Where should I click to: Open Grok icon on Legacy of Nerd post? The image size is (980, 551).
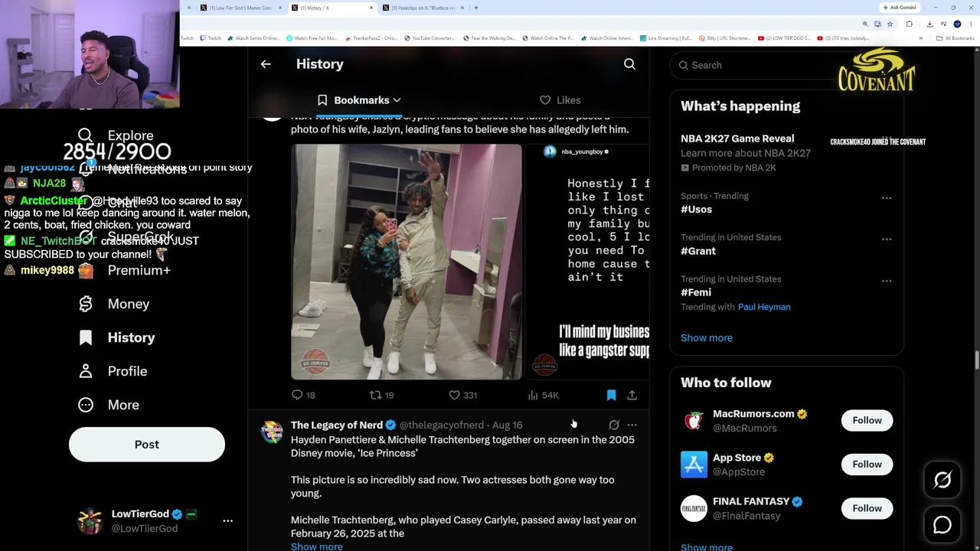[x=614, y=425]
